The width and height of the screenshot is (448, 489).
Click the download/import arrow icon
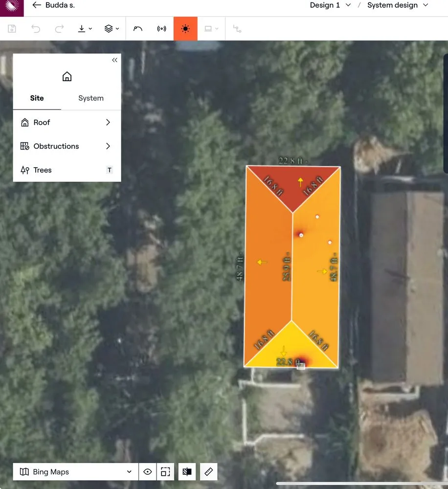[85, 29]
